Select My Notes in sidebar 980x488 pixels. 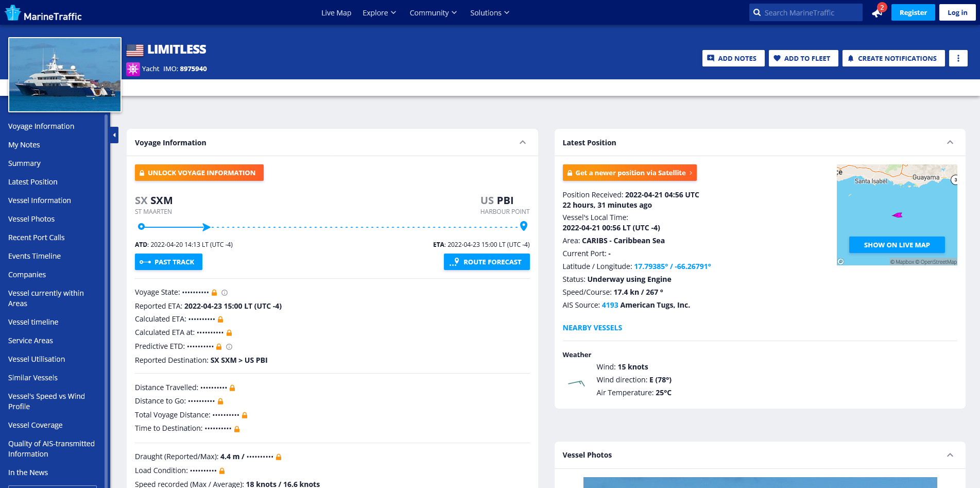pyautogui.click(x=24, y=145)
